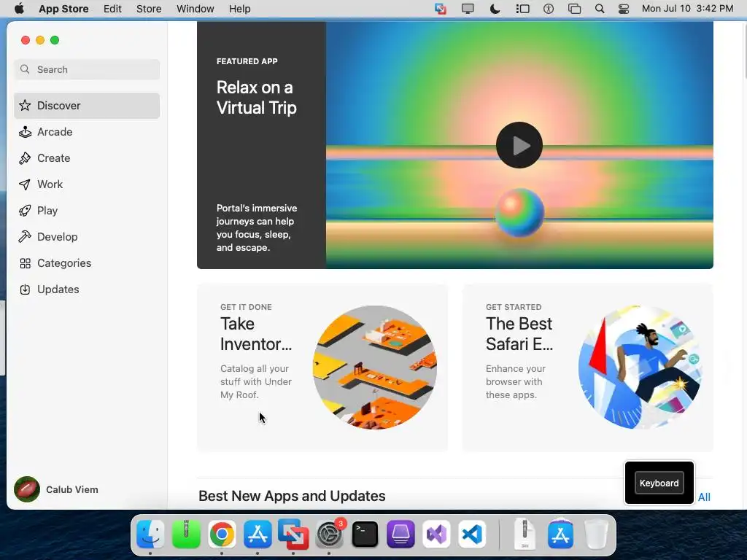Click the Calub Viem account avatar picture
Image resolution: width=747 pixels, height=560 pixels.
[27, 489]
